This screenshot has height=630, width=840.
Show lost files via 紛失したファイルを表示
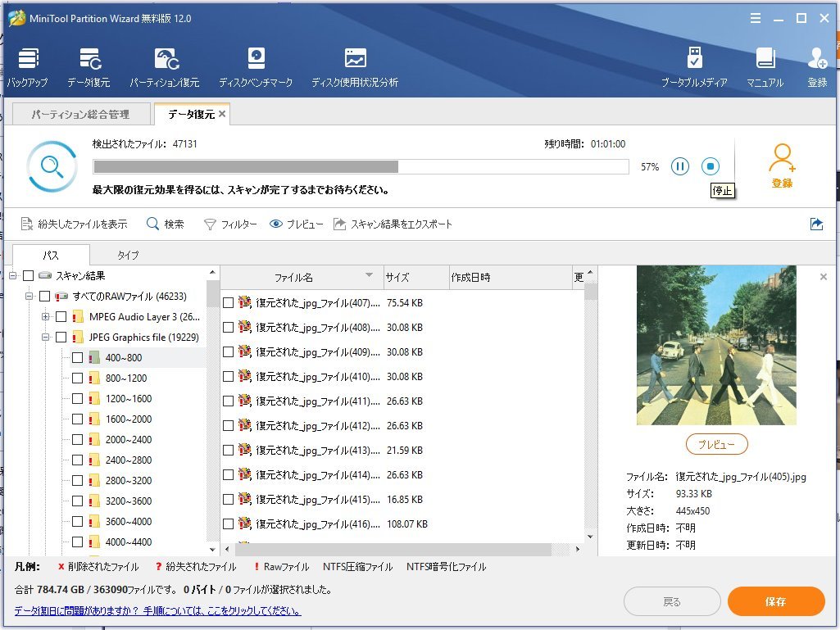[x=74, y=224]
